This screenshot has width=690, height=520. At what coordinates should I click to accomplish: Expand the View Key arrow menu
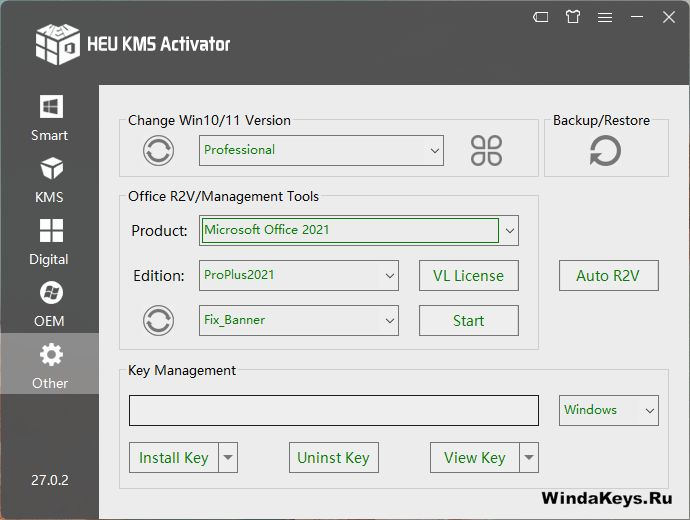529,458
